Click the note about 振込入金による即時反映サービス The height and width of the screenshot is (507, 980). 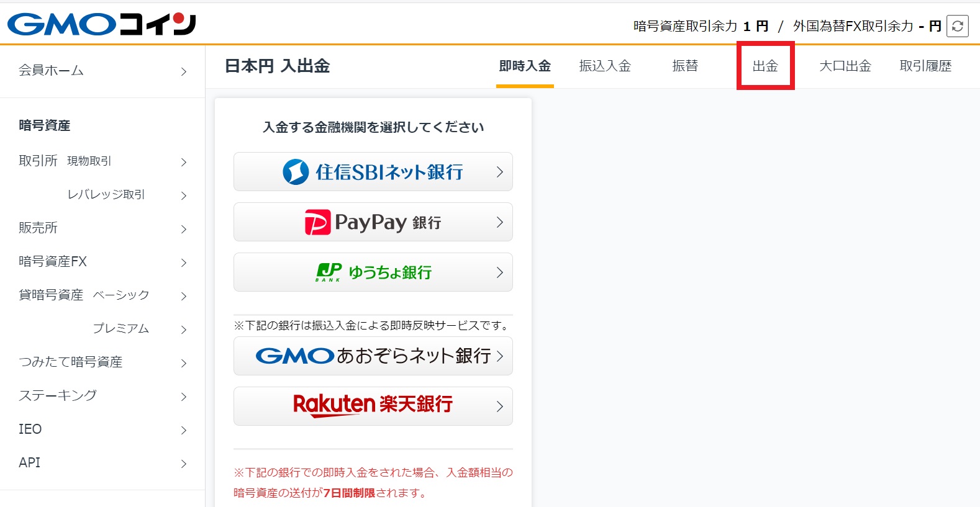[373, 325]
